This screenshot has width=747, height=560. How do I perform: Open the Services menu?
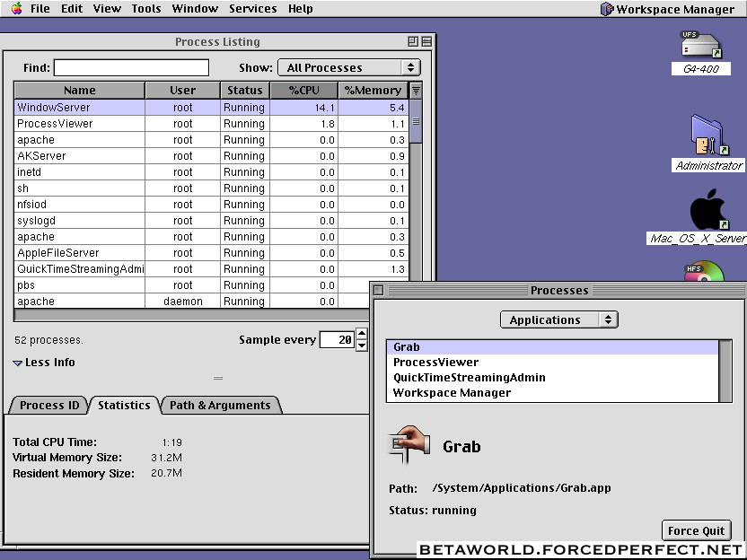pyautogui.click(x=252, y=9)
